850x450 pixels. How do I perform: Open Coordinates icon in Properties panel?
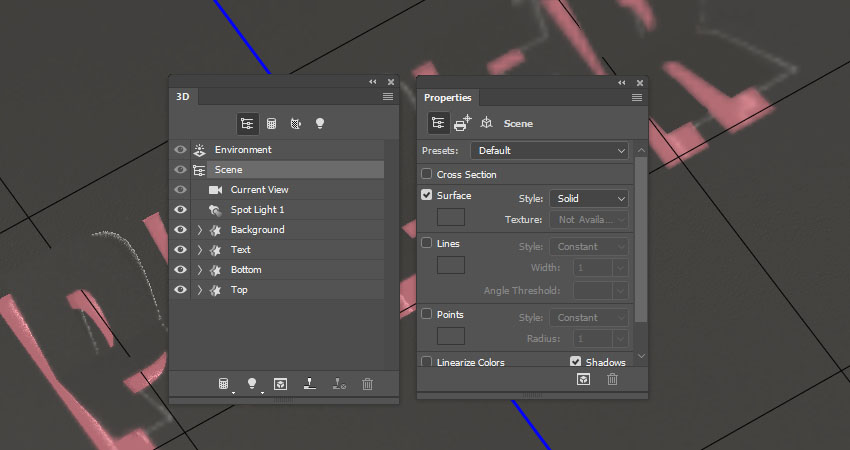coord(486,124)
